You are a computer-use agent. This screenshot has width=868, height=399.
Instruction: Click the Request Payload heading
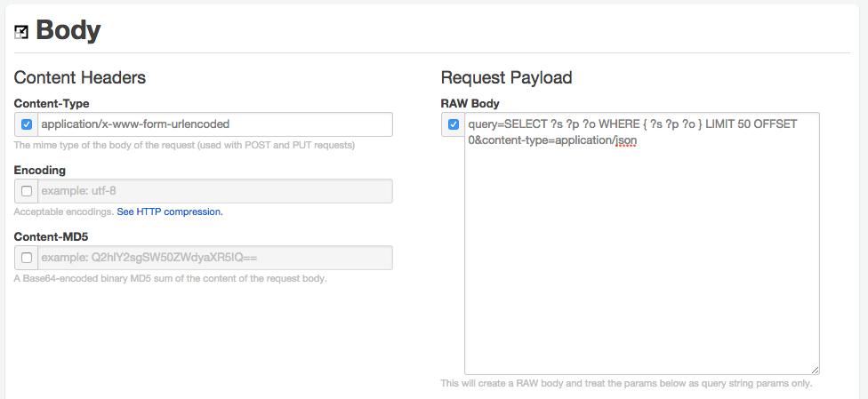click(506, 78)
